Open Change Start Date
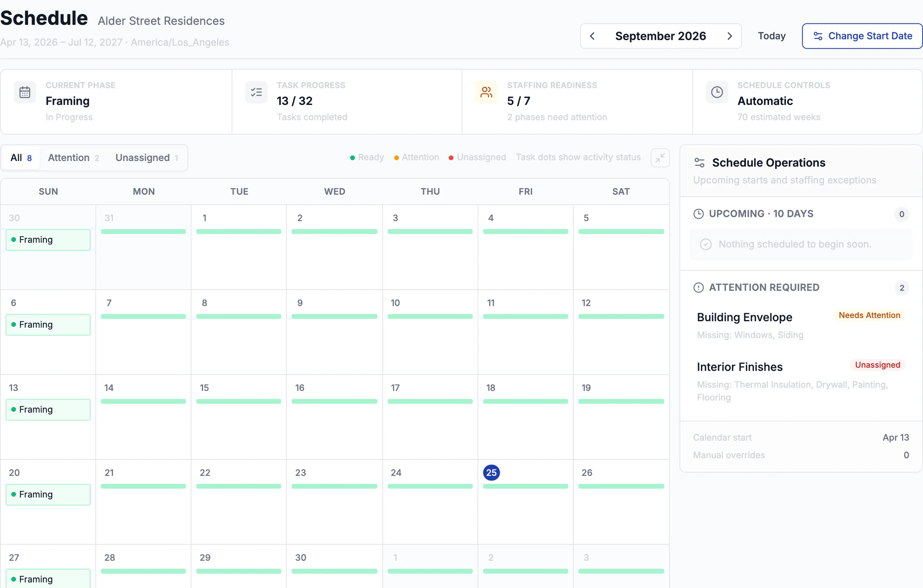Screen dimensions: 923x588 [x=862, y=36]
